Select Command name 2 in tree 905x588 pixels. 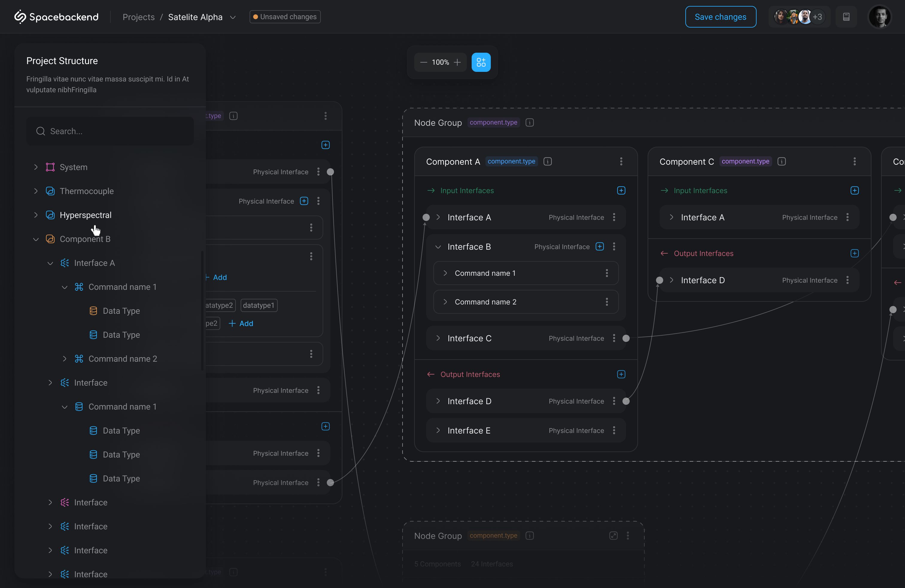point(122,359)
